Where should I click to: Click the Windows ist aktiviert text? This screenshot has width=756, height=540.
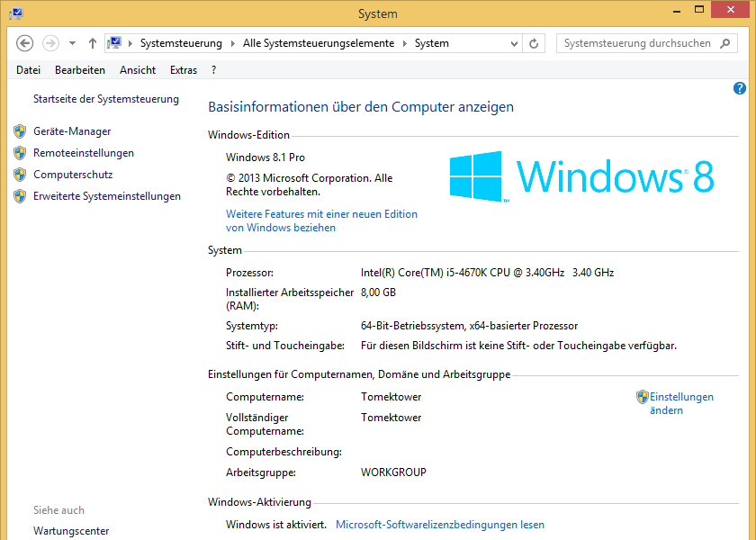click(x=276, y=525)
